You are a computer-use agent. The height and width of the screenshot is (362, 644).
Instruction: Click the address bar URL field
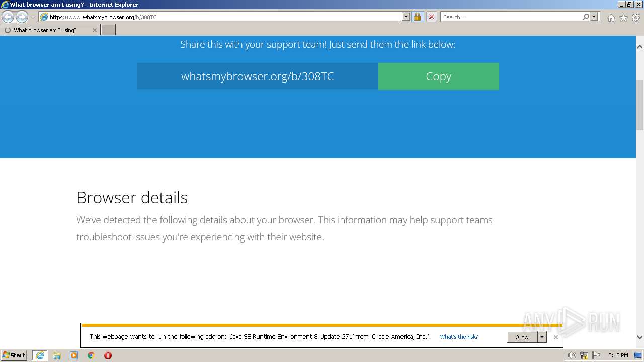[x=220, y=17]
